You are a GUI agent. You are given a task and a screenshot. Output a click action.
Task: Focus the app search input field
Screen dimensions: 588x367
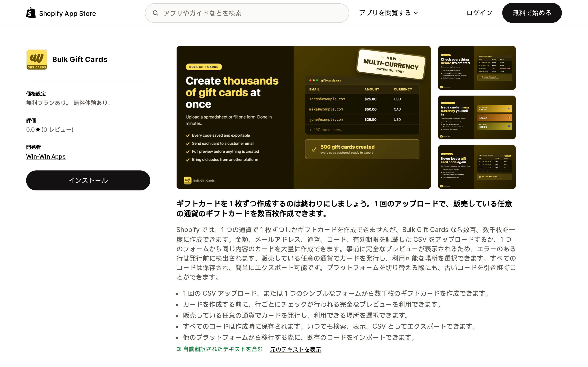[247, 13]
